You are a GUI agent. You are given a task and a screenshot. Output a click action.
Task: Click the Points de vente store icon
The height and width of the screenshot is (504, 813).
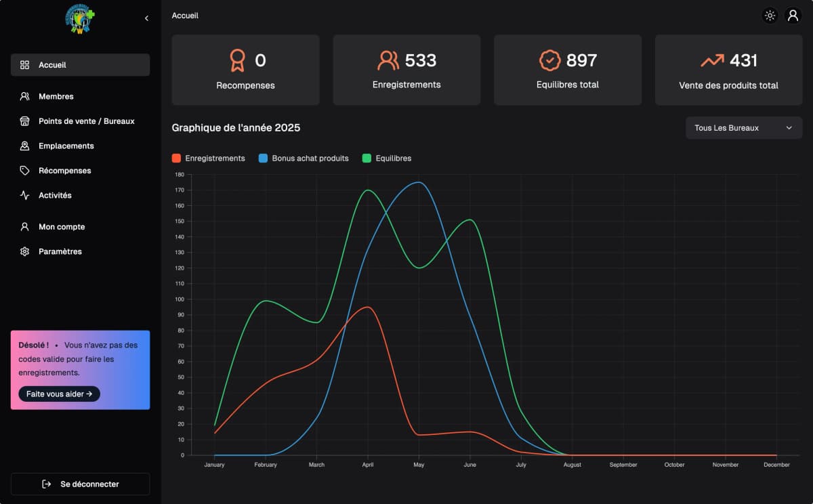pos(25,121)
